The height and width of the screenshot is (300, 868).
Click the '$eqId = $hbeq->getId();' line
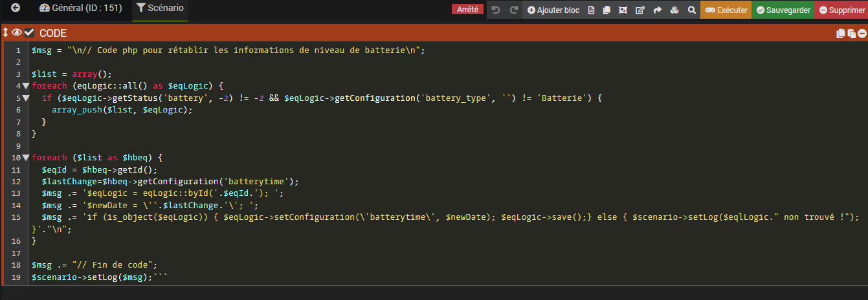(100, 169)
